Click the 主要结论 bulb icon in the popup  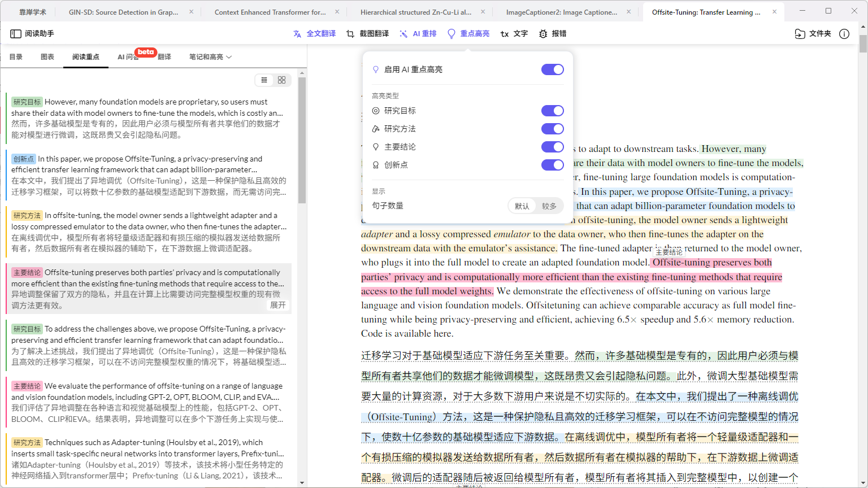pyautogui.click(x=376, y=147)
